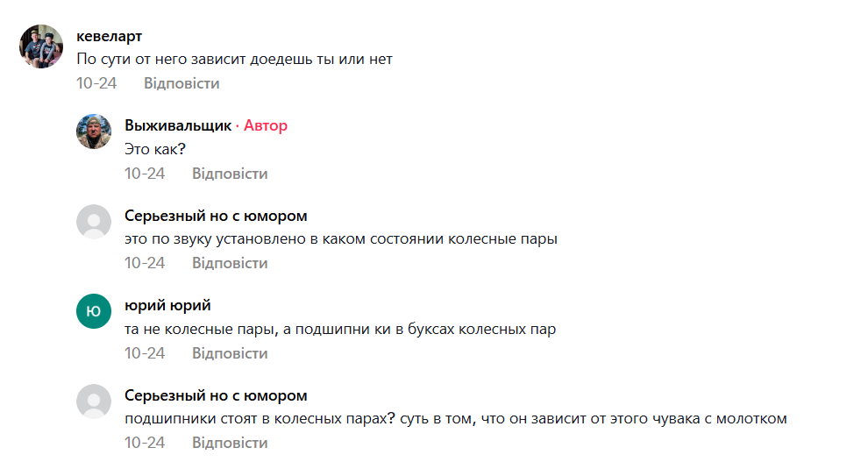This screenshot has width=868, height=469.
Task: Open юрий юрий username link
Action: tap(167, 305)
